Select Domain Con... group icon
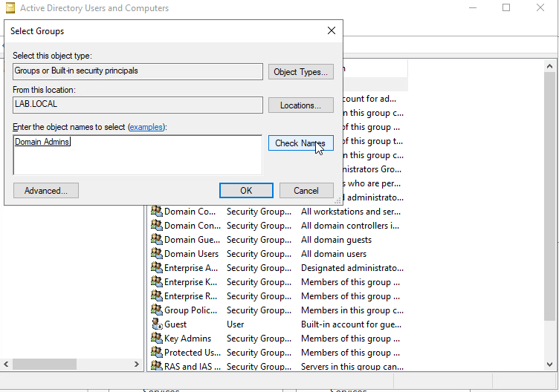 point(157,226)
